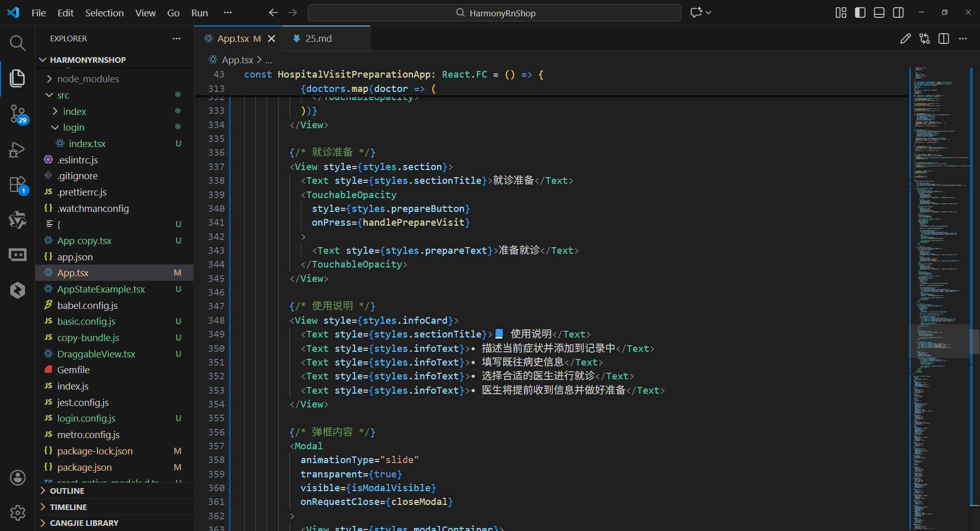The image size is (980, 531).
Task: Open the hexagon icon in the activity bar
Action: coord(17,290)
